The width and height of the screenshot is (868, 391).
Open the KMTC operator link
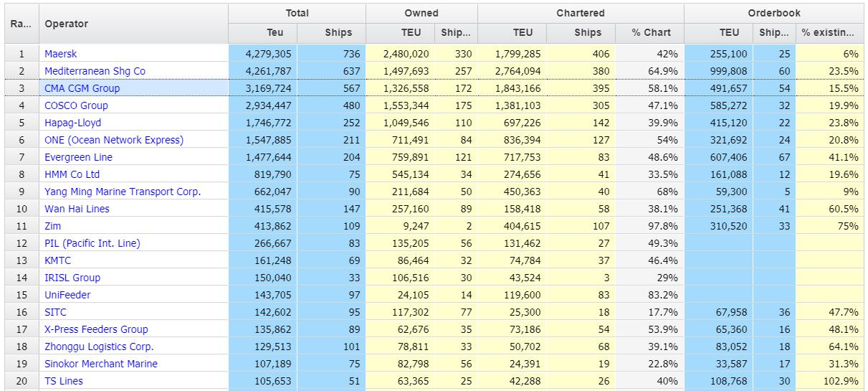pyautogui.click(x=57, y=260)
